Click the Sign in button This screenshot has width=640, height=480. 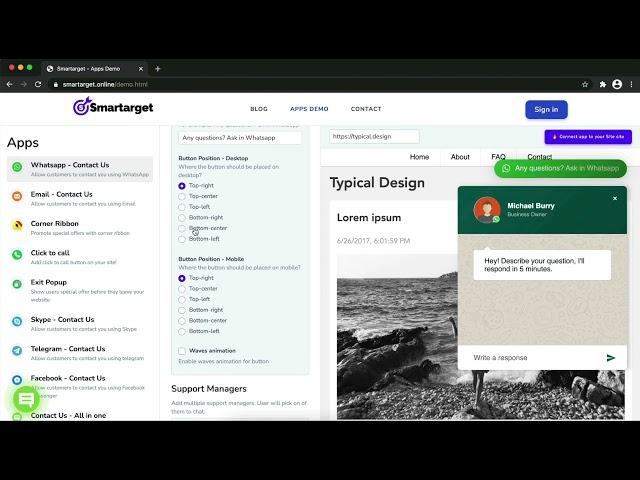(x=546, y=109)
